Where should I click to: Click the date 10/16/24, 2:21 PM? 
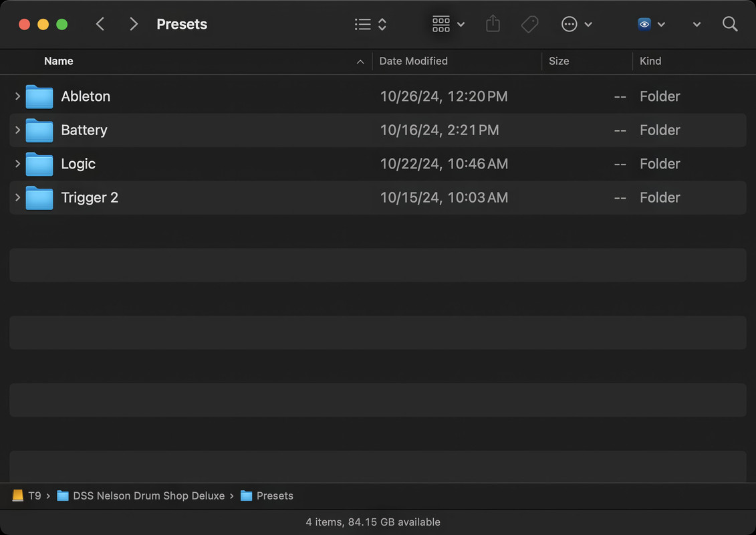pyautogui.click(x=439, y=130)
